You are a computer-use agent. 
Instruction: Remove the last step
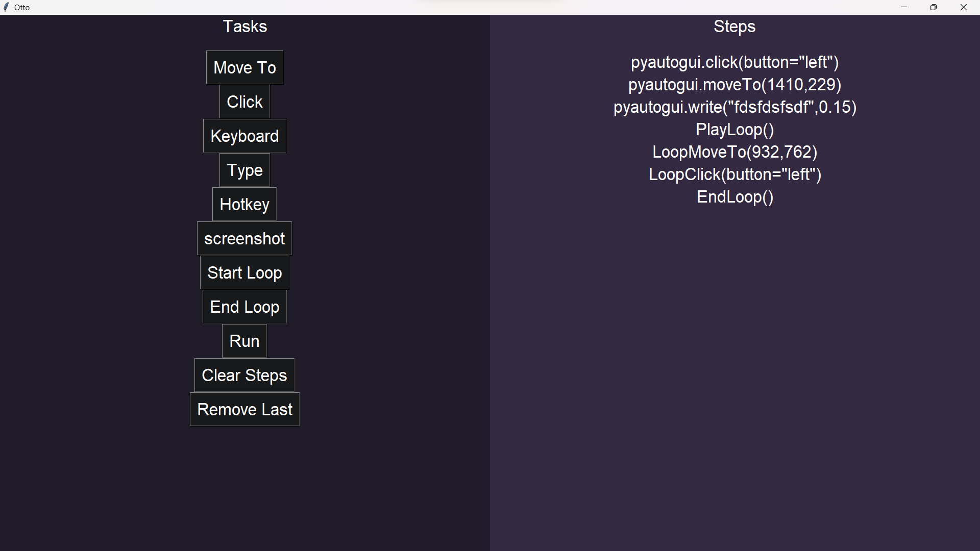[x=244, y=409]
